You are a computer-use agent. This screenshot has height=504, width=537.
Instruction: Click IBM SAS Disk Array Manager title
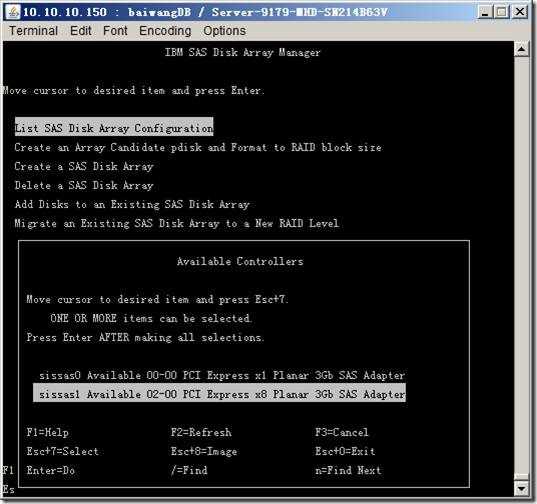[242, 52]
